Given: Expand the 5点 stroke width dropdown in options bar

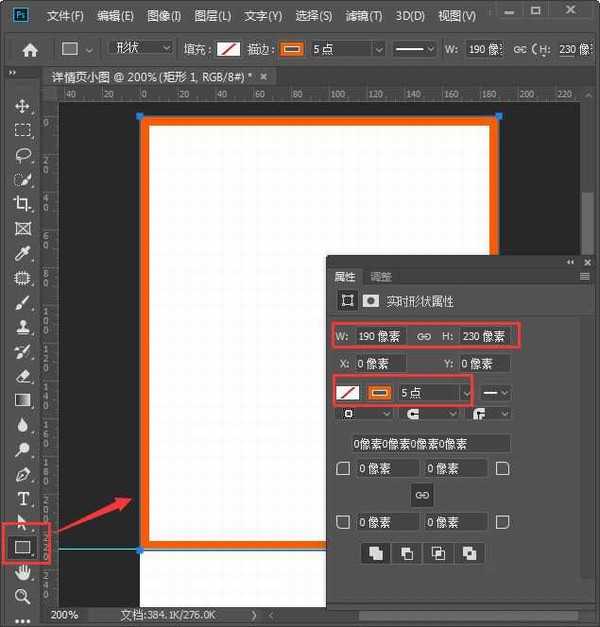Looking at the screenshot, I should (x=378, y=49).
